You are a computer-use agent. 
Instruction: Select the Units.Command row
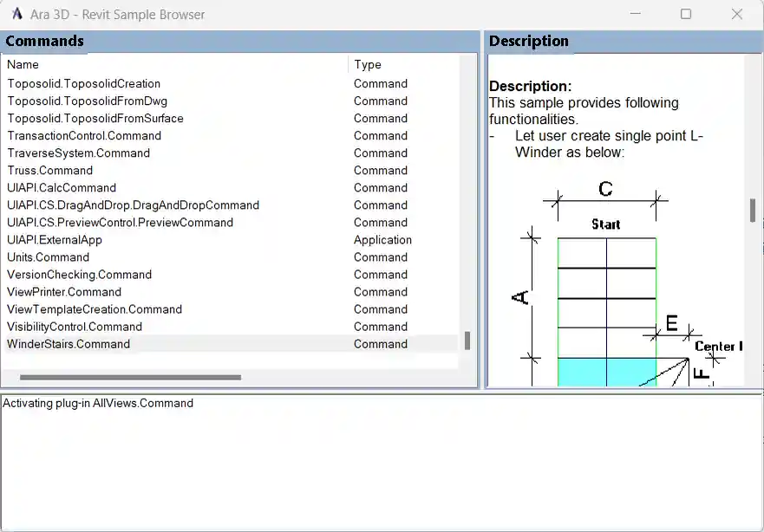click(x=48, y=257)
